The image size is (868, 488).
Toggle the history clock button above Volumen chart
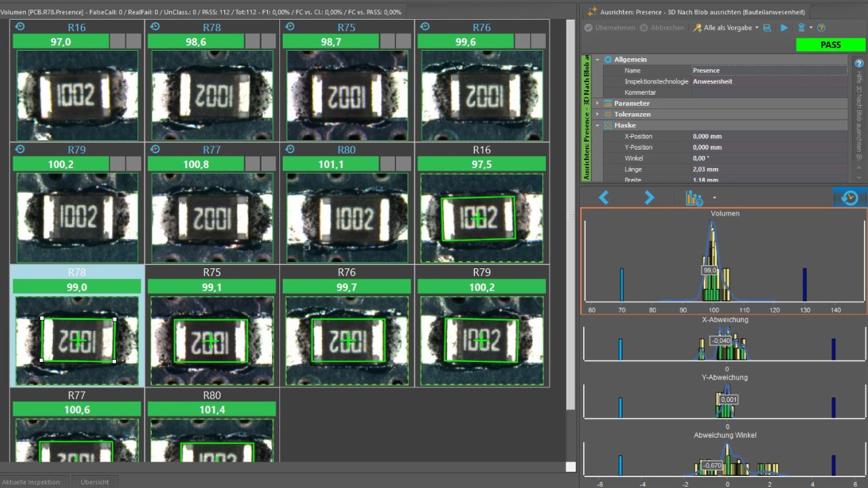(x=849, y=197)
